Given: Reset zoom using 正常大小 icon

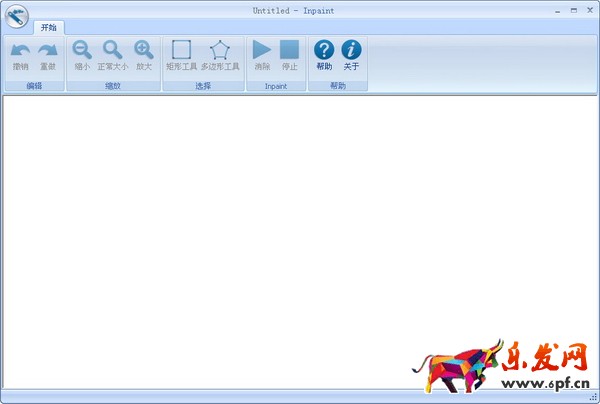Looking at the screenshot, I should (112, 51).
